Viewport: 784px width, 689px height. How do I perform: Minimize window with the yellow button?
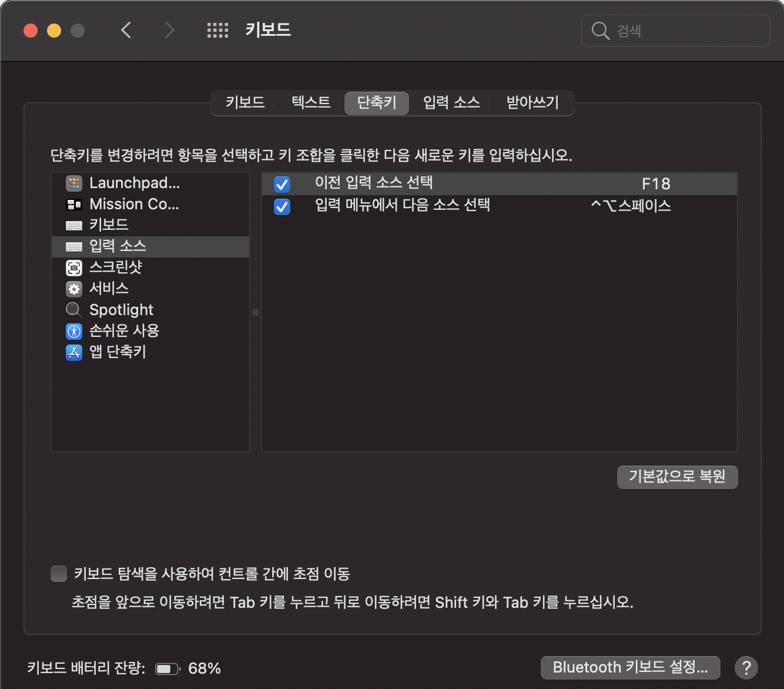tap(54, 31)
